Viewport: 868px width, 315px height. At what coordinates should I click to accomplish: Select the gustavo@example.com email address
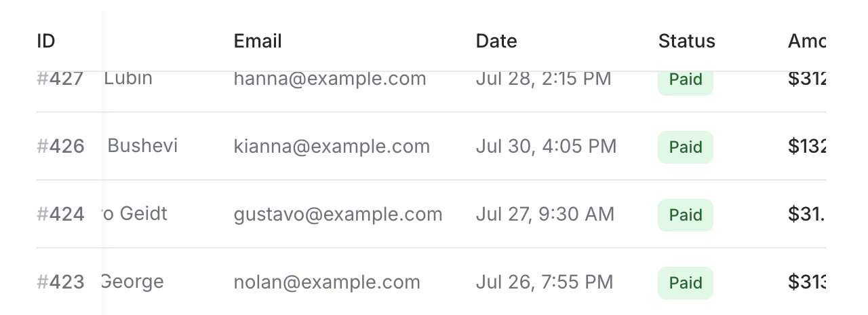coord(338,215)
